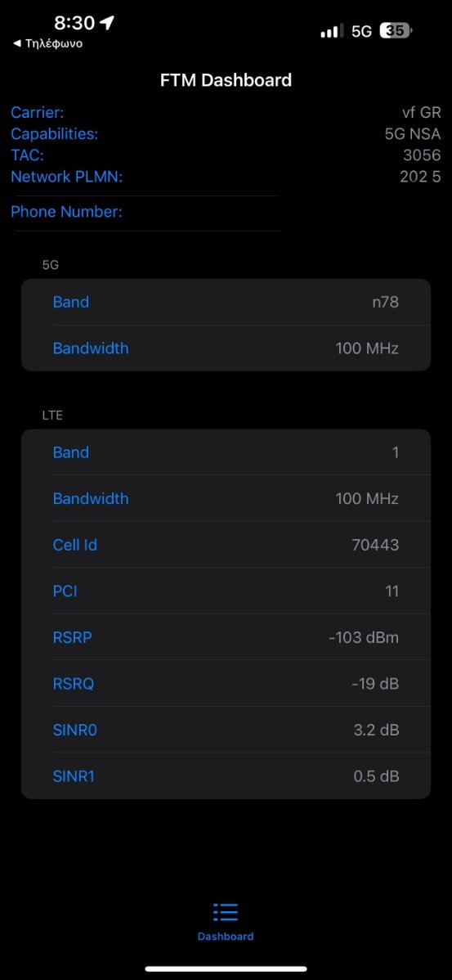Viewport: 452px width, 980px height.
Task: Tap the cellular signal bars icon
Action: [332, 30]
